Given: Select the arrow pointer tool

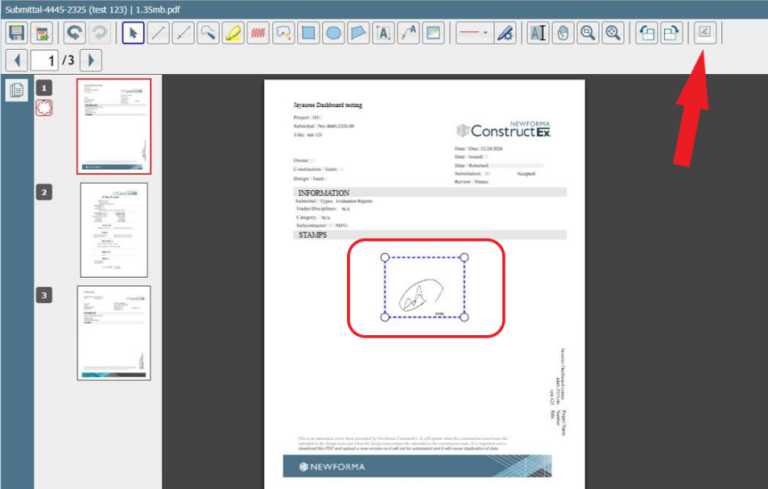Looking at the screenshot, I should click(133, 33).
